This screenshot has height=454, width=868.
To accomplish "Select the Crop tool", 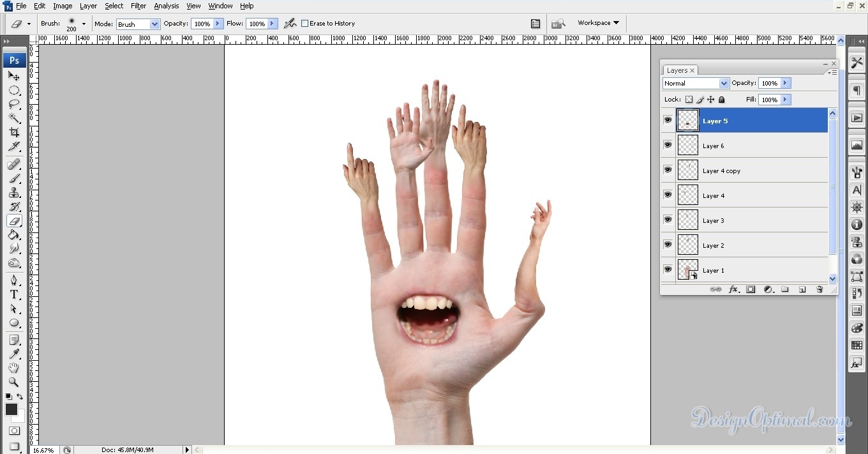I will pos(14,132).
